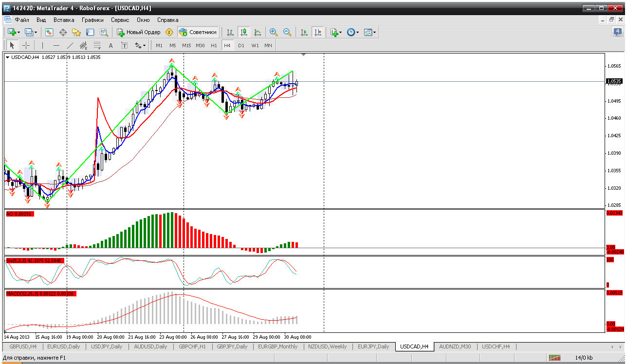The image size is (627, 364).
Task: Click the Новый Ордер button
Action: click(x=139, y=32)
